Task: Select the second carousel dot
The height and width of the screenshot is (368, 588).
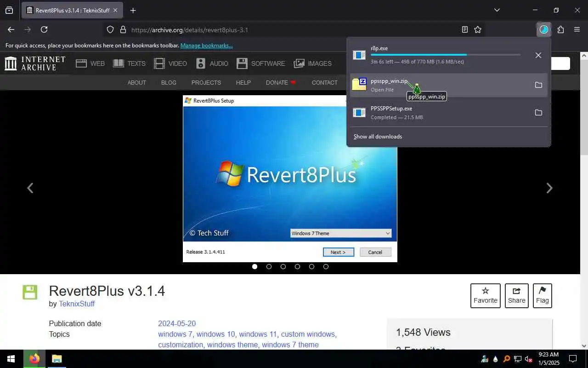Action: pyautogui.click(x=269, y=266)
